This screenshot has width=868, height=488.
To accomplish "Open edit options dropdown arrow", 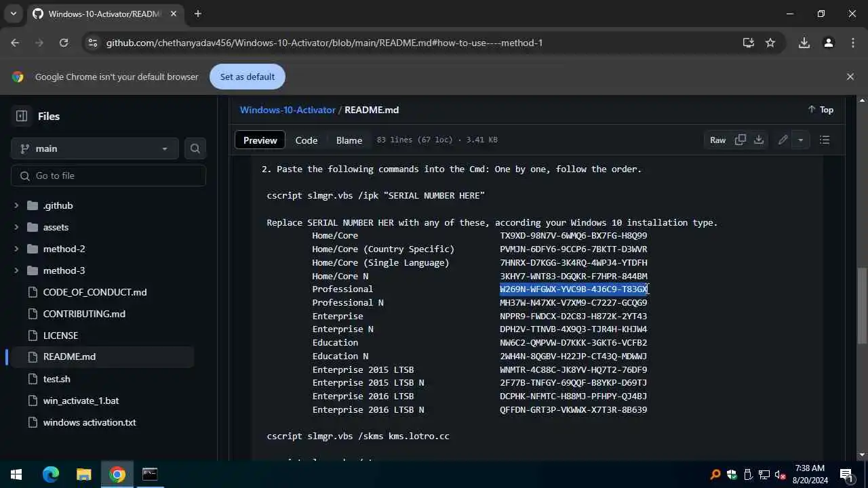I will [801, 140].
